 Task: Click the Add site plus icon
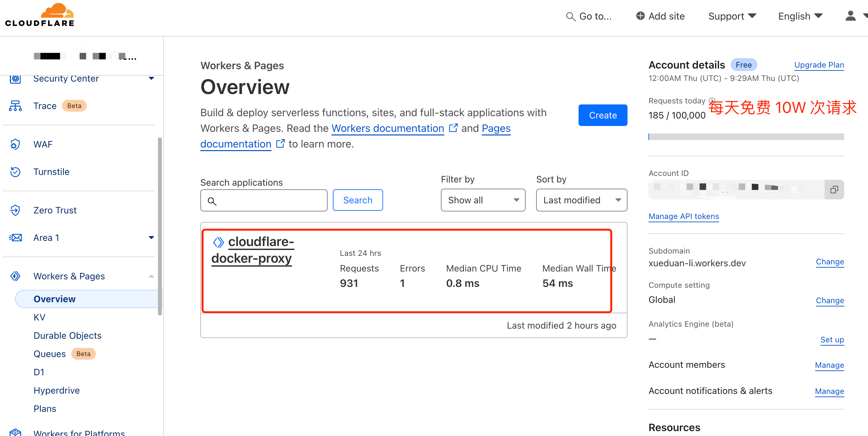point(640,16)
